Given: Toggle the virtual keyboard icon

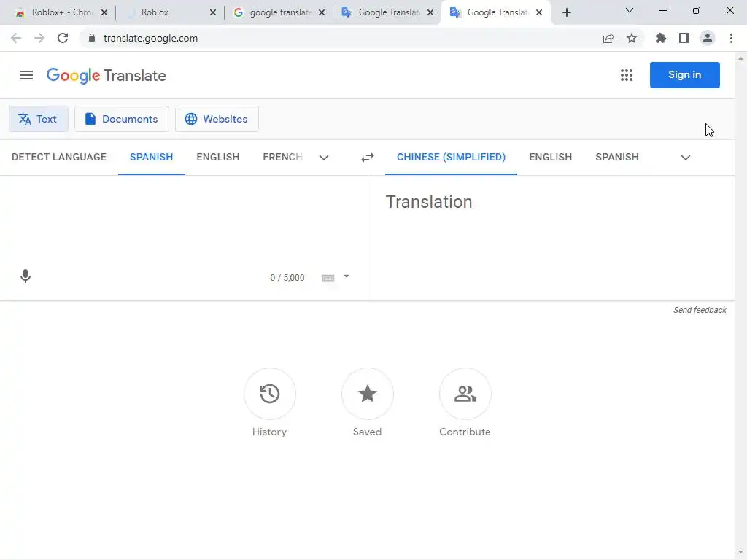Looking at the screenshot, I should click(328, 278).
